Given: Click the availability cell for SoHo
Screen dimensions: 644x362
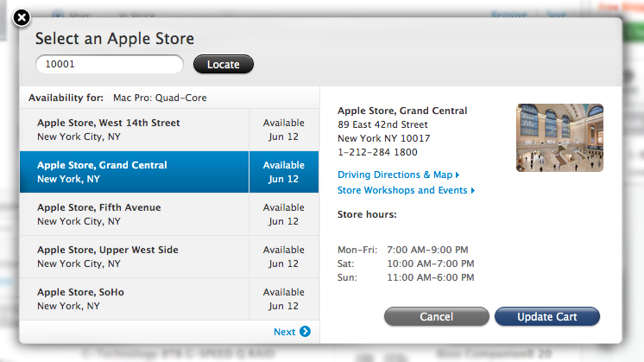Looking at the screenshot, I should (284, 299).
